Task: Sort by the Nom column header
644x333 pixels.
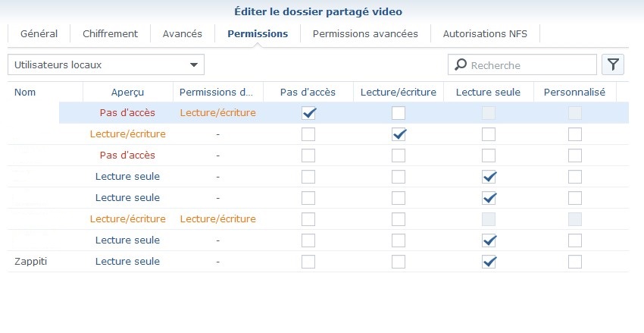Action: coord(25,92)
